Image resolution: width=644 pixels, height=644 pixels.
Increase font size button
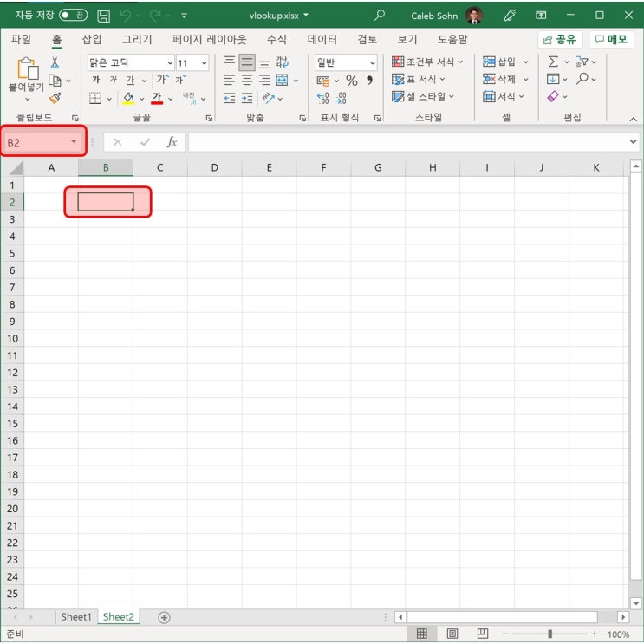click(x=162, y=79)
